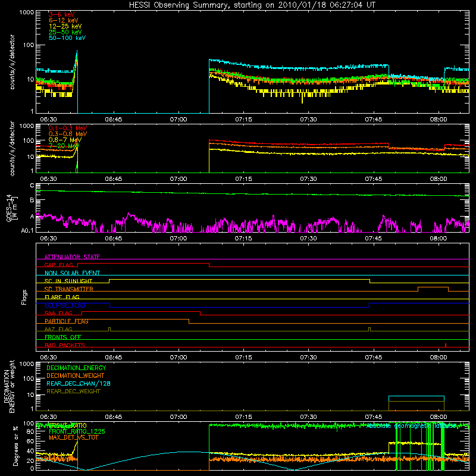Click the ECLIPSE_FLAG label
The width and height of the screenshot is (476, 476).
point(65,305)
